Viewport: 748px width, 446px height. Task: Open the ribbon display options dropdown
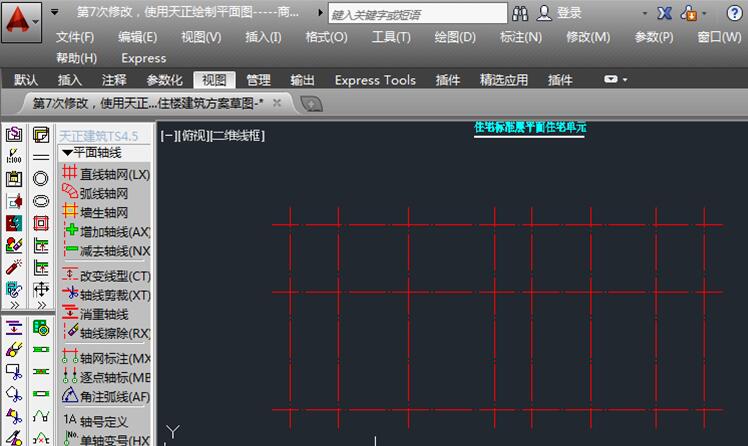coord(616,80)
